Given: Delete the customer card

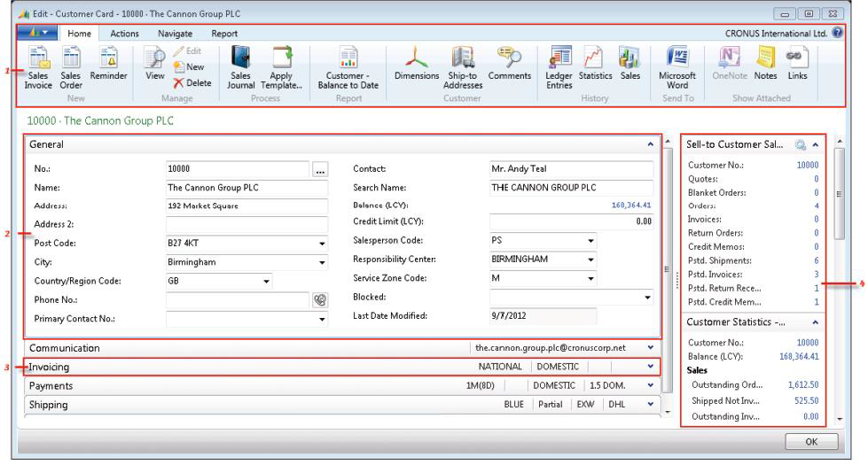Looking at the screenshot, I should (192, 83).
